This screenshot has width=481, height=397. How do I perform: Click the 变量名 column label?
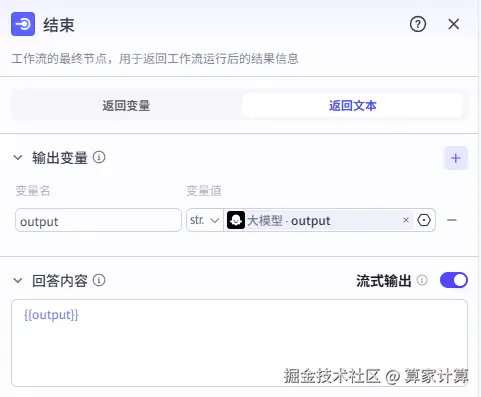[33, 191]
